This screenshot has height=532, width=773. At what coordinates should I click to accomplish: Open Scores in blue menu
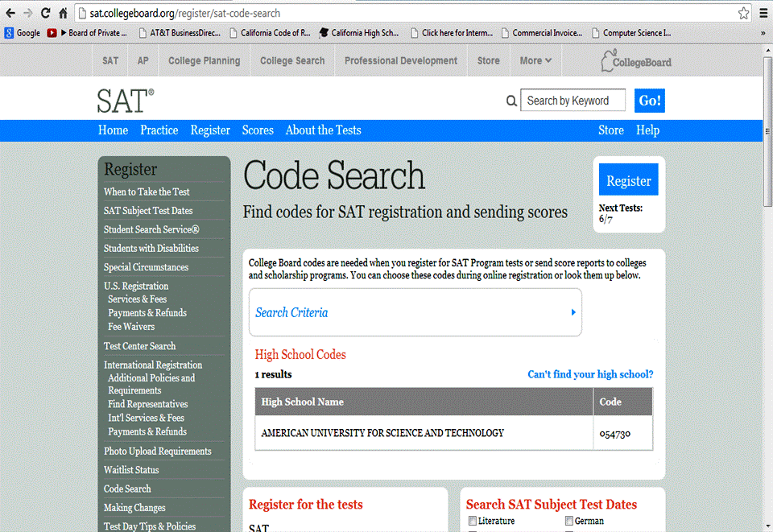(x=258, y=130)
